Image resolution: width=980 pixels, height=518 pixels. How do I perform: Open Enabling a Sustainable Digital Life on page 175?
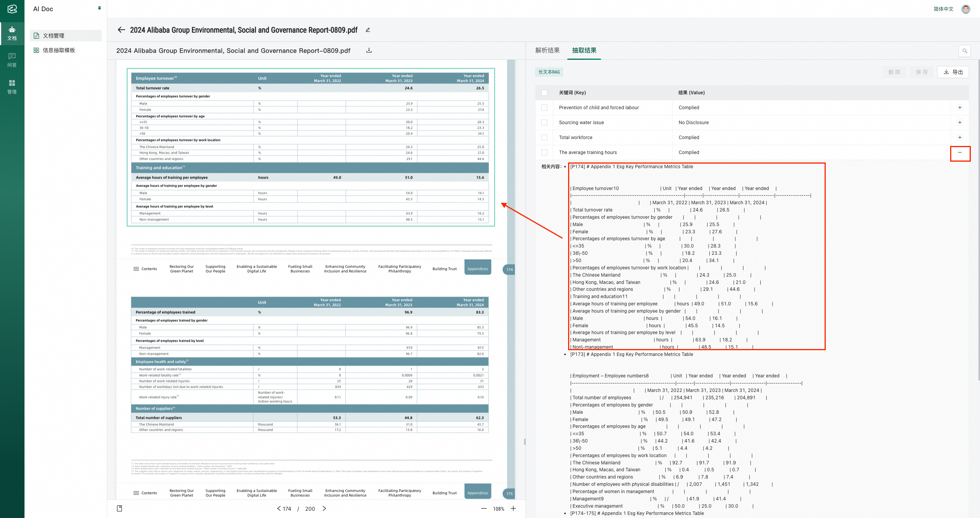click(x=257, y=493)
